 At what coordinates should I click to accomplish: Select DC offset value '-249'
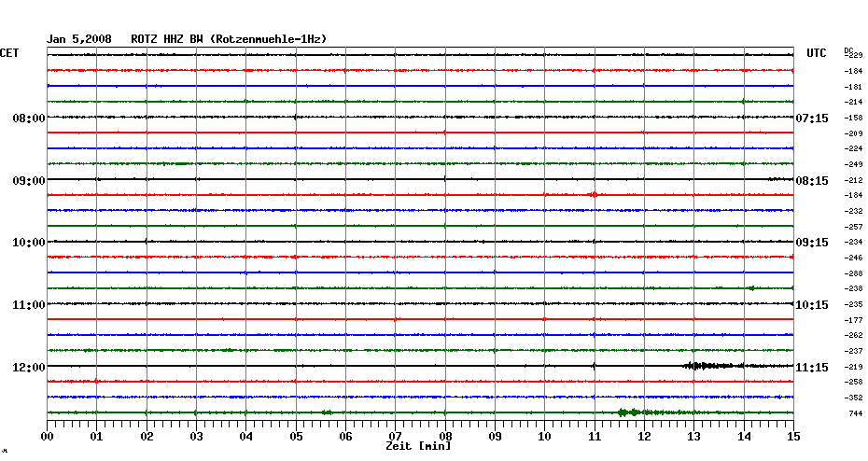coord(854,164)
